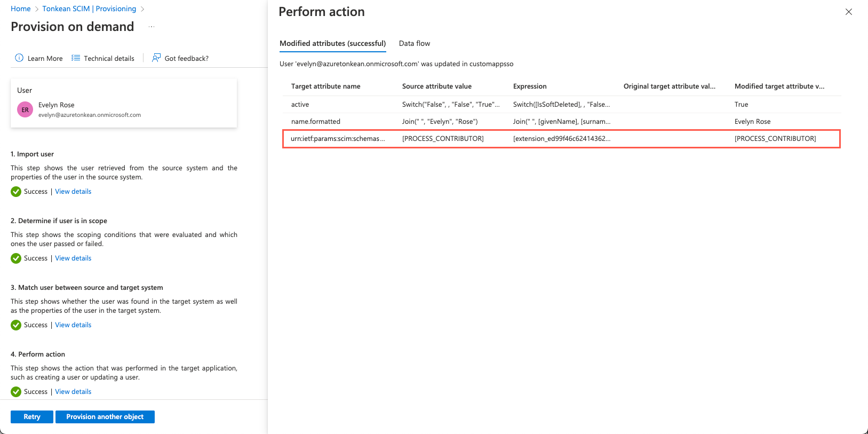Click green success checkmark under Perform action step
The height and width of the screenshot is (434, 868).
pos(16,392)
